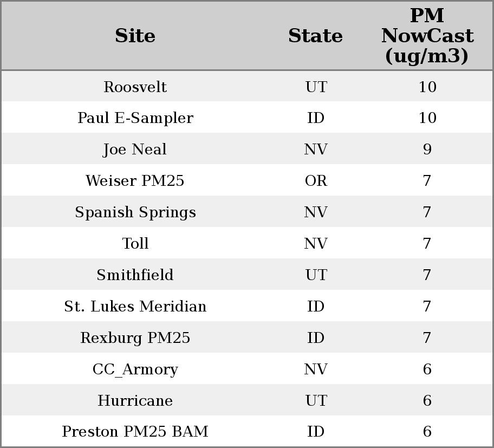Select the CC_Armory site cell

click(135, 369)
